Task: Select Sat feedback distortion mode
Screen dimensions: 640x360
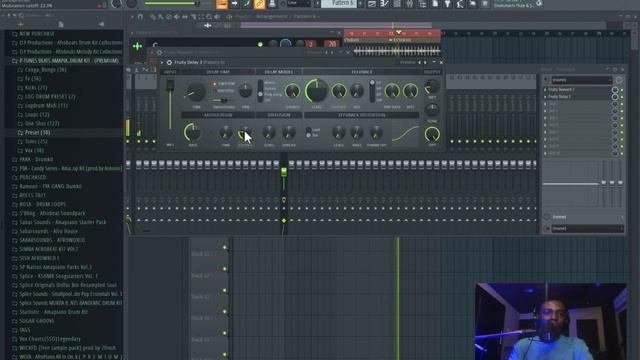Action: tap(309, 135)
